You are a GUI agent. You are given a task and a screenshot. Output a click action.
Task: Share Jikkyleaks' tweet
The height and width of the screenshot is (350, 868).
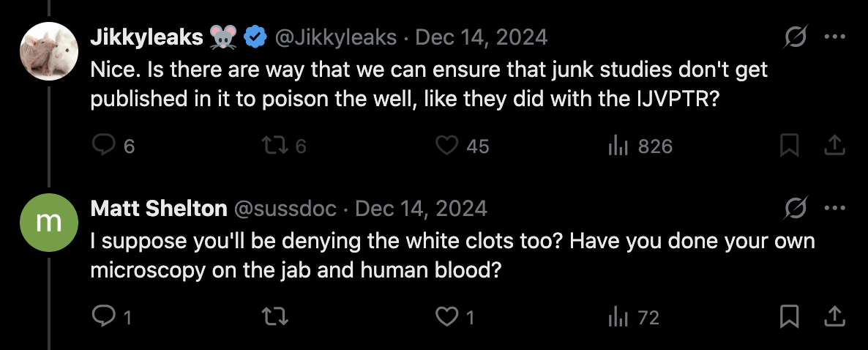834,146
